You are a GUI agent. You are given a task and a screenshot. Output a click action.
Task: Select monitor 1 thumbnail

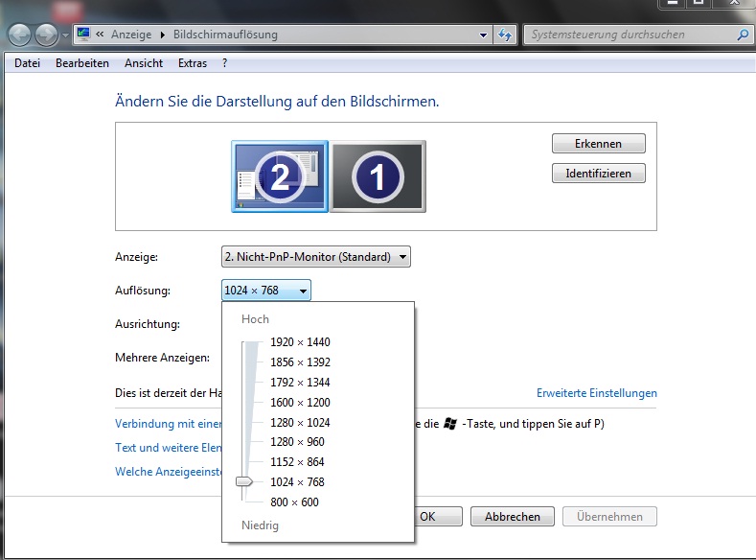point(378,176)
